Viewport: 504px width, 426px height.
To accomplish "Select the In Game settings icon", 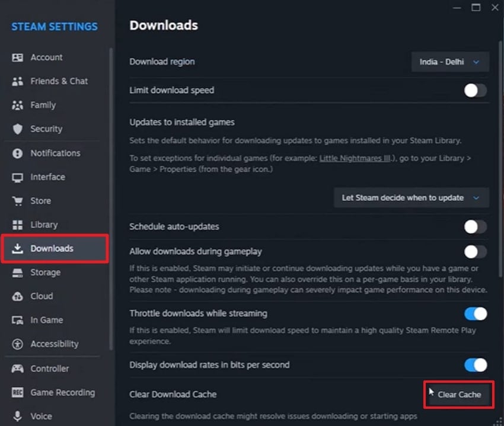I will point(18,320).
